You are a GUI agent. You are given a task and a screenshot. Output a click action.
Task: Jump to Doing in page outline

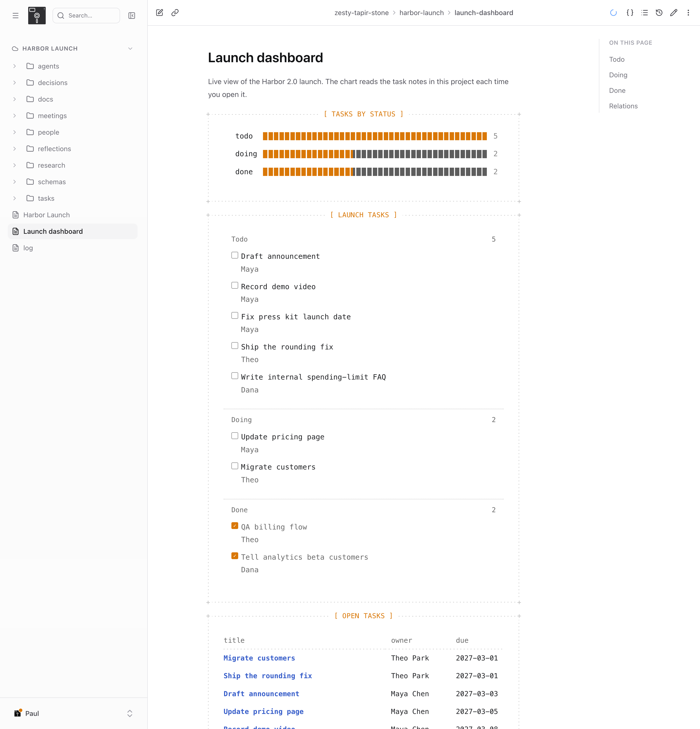pos(618,75)
